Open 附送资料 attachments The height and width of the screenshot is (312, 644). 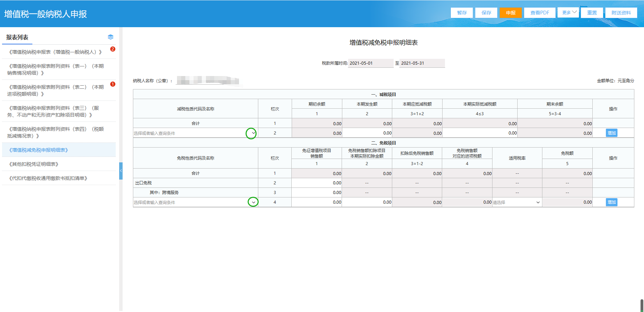click(621, 13)
